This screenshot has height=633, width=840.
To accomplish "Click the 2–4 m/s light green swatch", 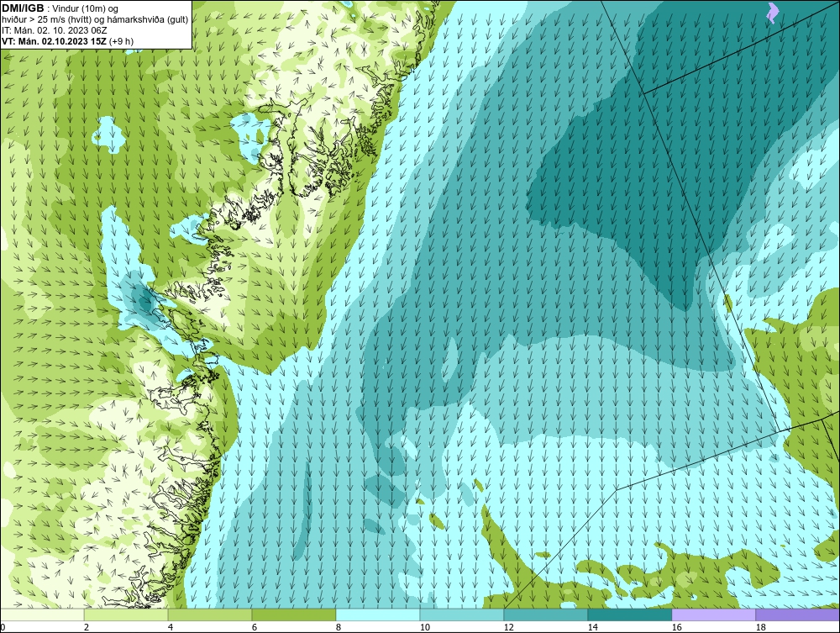I will (x=126, y=615).
